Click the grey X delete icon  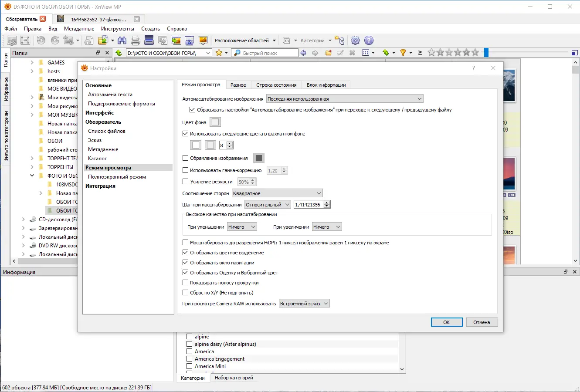coord(352,53)
